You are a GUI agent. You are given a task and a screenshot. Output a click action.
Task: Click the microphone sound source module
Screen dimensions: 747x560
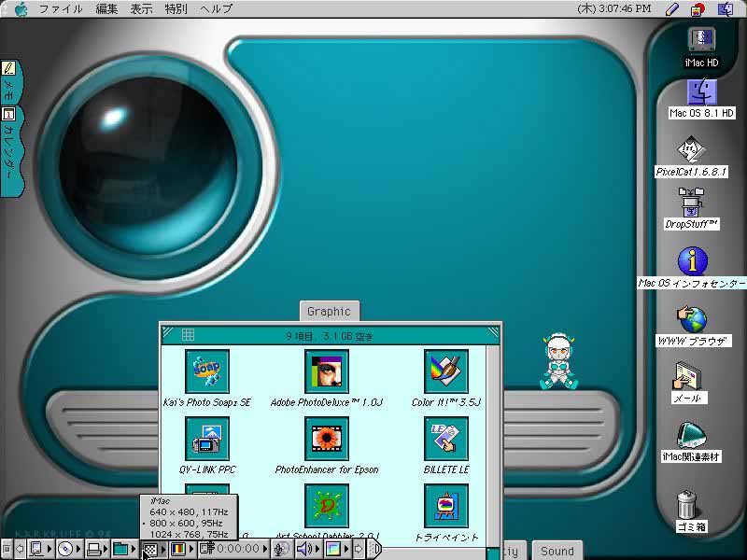[x=282, y=549]
